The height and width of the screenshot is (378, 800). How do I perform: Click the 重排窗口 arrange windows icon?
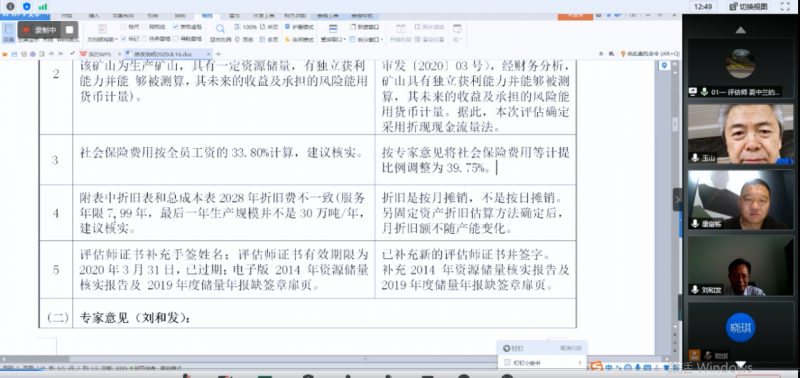tap(333, 29)
